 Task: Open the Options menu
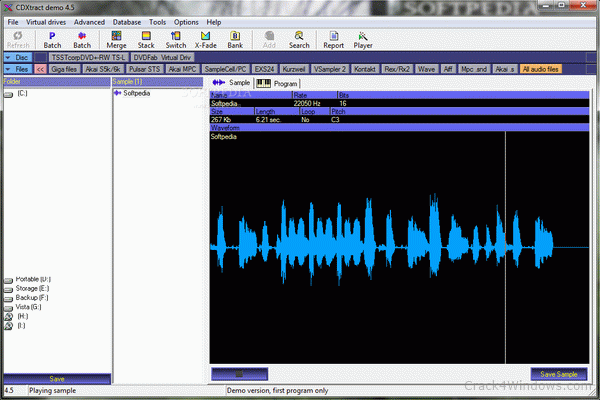click(186, 22)
